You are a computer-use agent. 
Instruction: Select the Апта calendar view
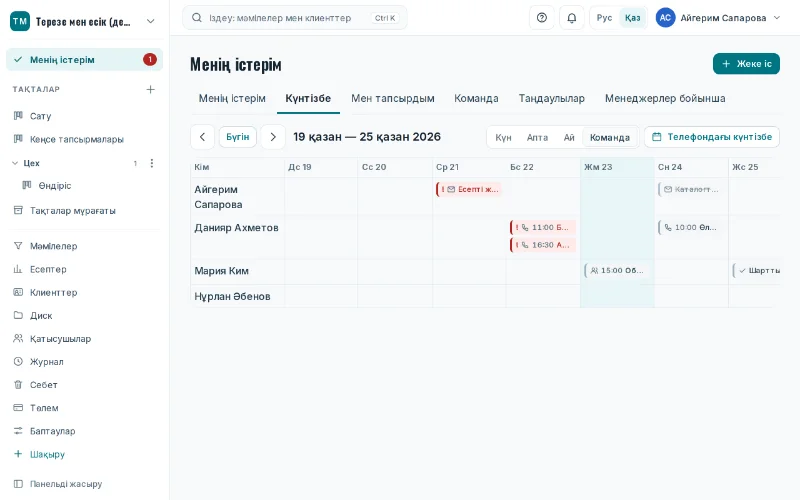(x=537, y=137)
